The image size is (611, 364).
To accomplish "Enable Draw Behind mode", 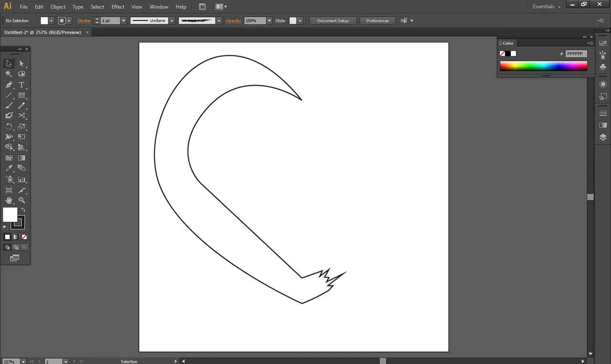I will pyautogui.click(x=16, y=247).
